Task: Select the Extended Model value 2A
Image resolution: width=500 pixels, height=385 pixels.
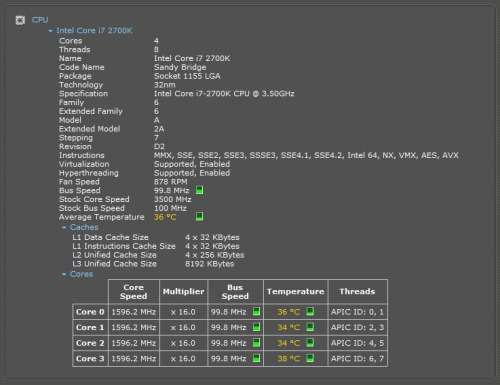Action: pyautogui.click(x=159, y=129)
